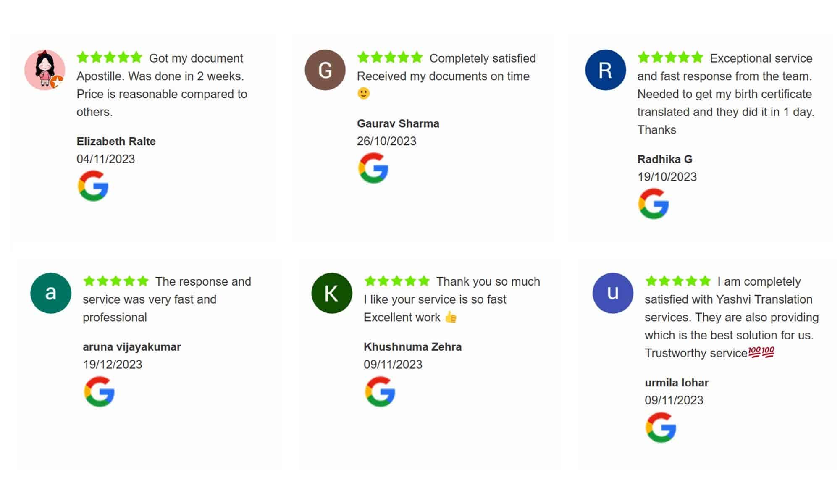The height and width of the screenshot is (504, 840).
Task: Open aruna vijayakumar's reviewer name
Action: click(x=131, y=347)
